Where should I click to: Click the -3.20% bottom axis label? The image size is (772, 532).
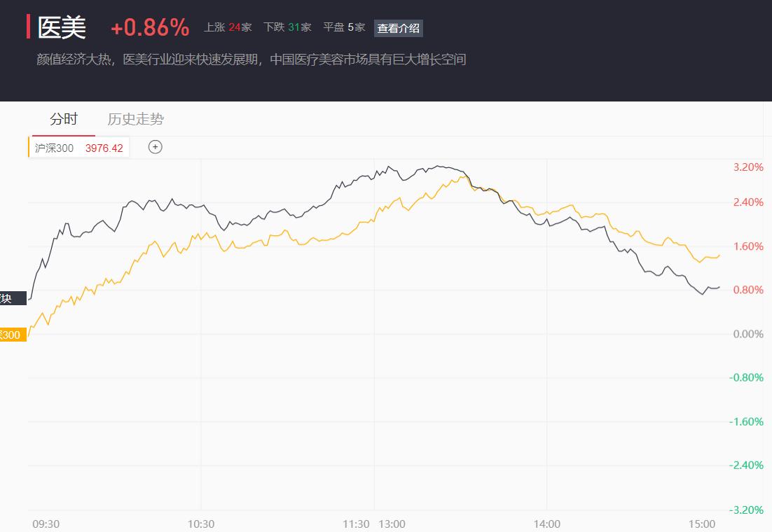pyautogui.click(x=746, y=510)
